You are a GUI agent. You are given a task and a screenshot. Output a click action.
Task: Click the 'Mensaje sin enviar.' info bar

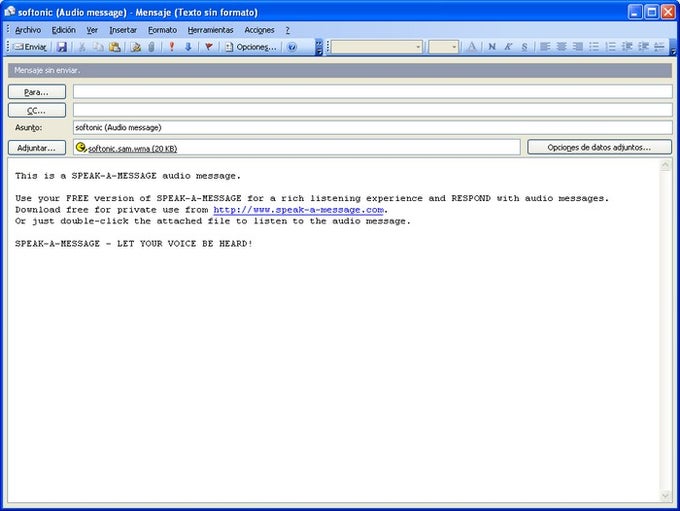click(340, 70)
